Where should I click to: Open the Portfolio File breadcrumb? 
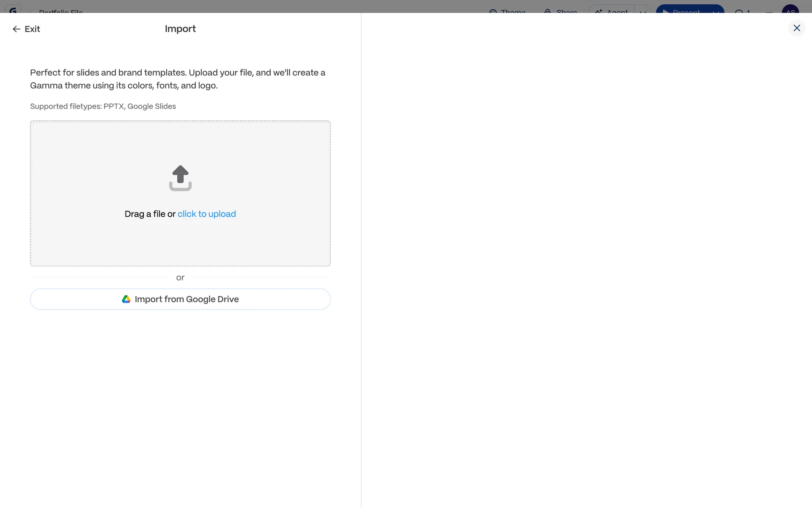(x=60, y=11)
